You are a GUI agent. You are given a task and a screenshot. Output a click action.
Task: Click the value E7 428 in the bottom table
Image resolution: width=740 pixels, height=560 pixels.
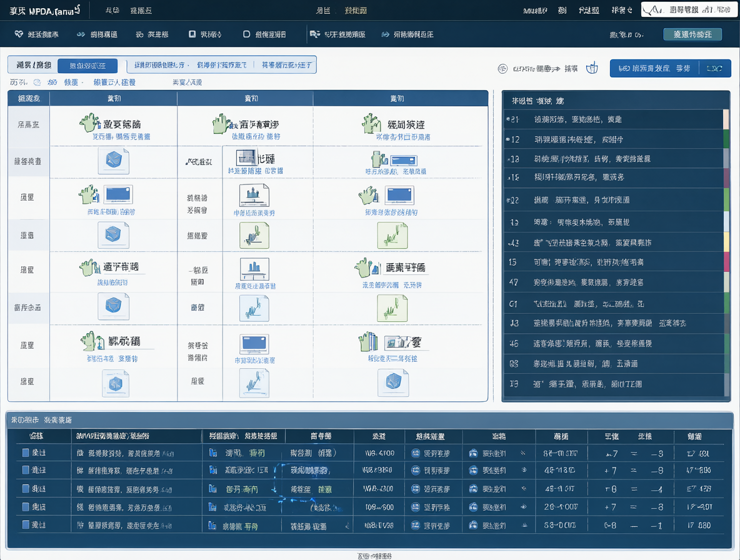[699, 489]
